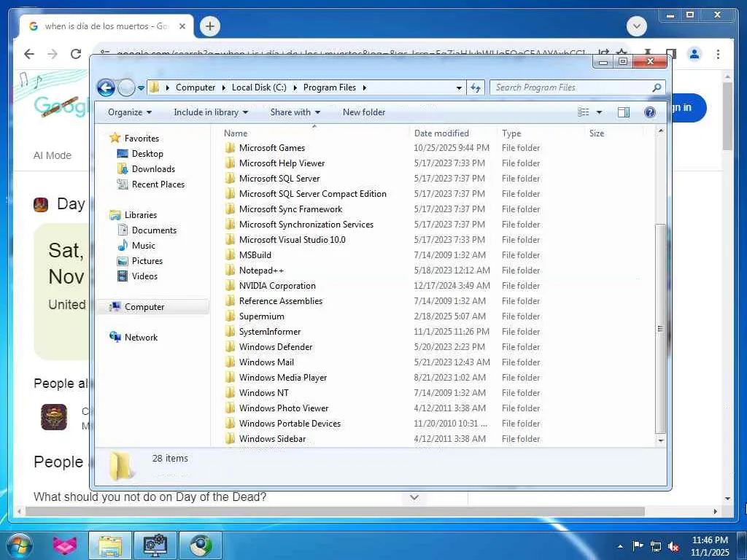Expand the view options dropdown arrow
Image resolution: width=747 pixels, height=560 pixels.
pos(600,112)
